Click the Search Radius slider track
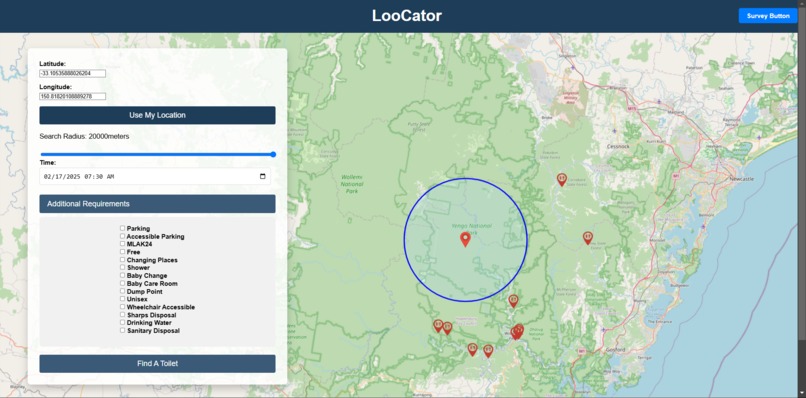This screenshot has width=806, height=398. (158, 154)
